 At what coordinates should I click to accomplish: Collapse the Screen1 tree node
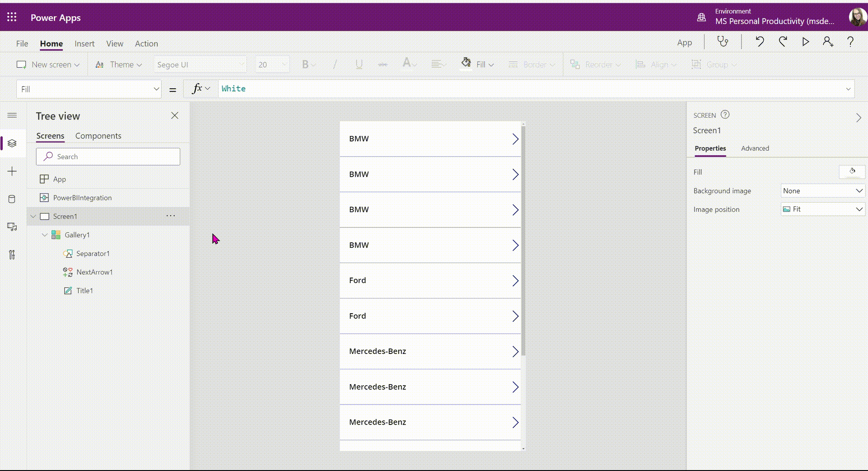tap(33, 216)
